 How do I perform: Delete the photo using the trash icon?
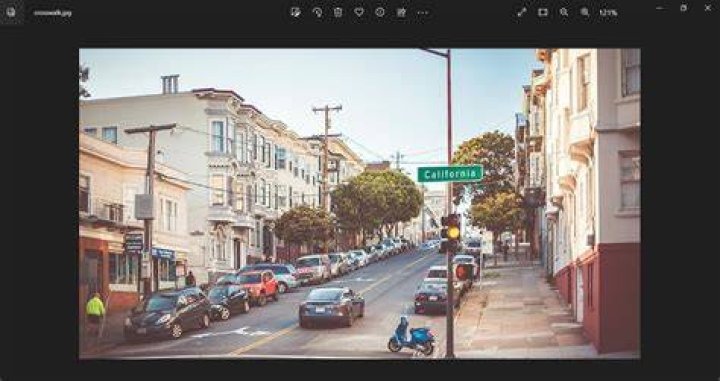click(338, 12)
